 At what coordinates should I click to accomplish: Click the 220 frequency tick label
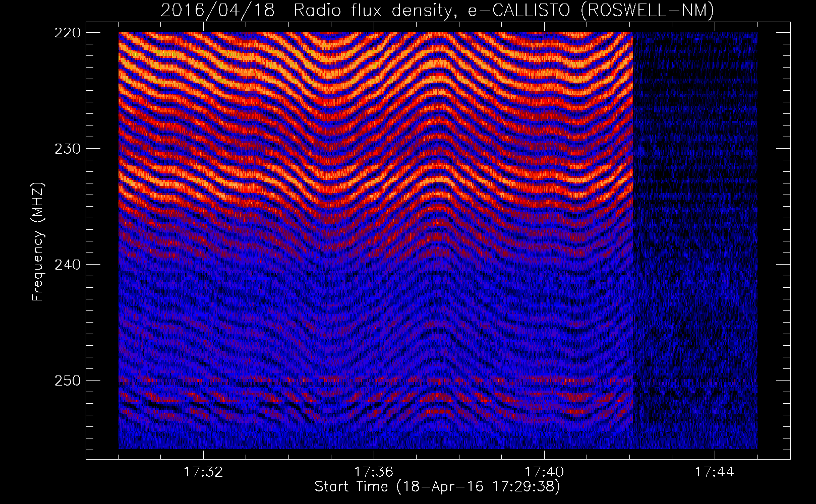click(67, 33)
